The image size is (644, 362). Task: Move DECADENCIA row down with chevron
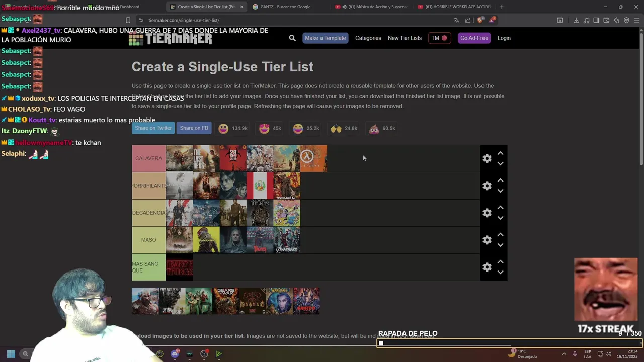[500, 218]
